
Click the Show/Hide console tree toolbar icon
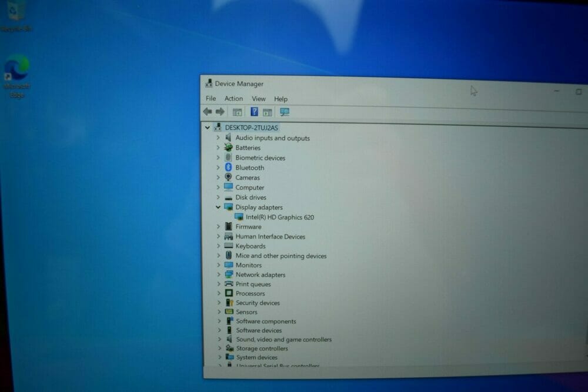coord(237,112)
